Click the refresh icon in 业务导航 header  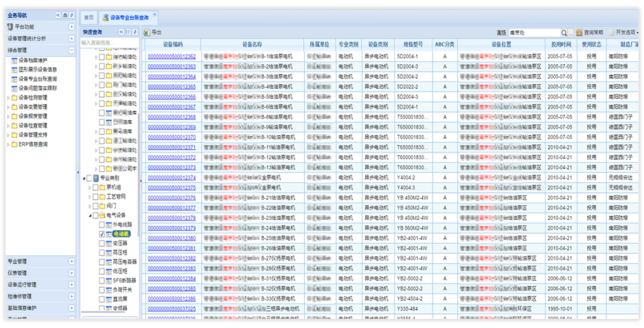pos(72,15)
